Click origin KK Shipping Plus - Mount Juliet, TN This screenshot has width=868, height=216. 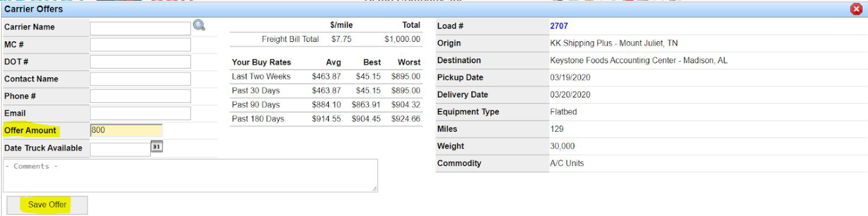(x=613, y=44)
